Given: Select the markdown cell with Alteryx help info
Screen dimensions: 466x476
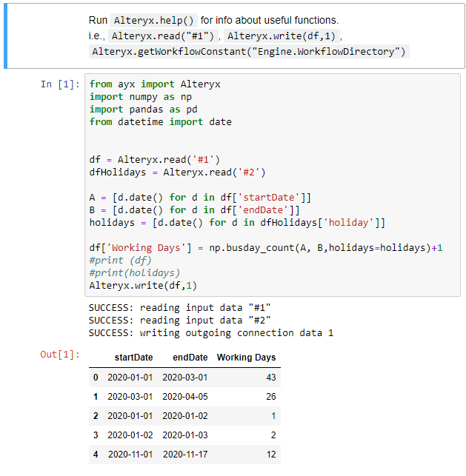Looking at the screenshot, I should pos(234,36).
